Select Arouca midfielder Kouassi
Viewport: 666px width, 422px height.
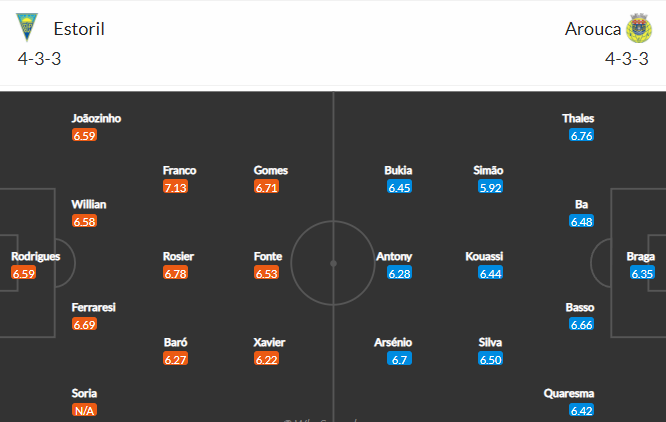tap(484, 256)
